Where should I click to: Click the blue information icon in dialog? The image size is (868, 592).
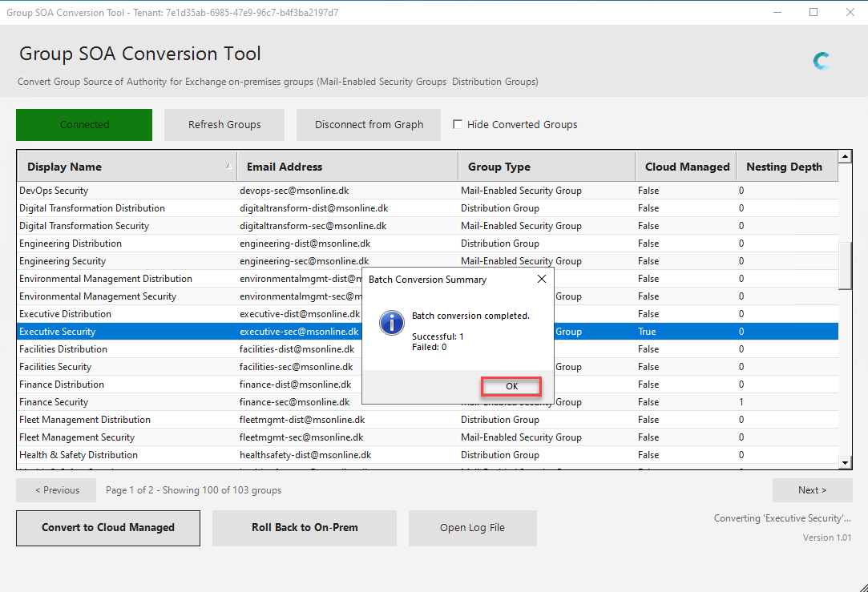tap(390, 323)
